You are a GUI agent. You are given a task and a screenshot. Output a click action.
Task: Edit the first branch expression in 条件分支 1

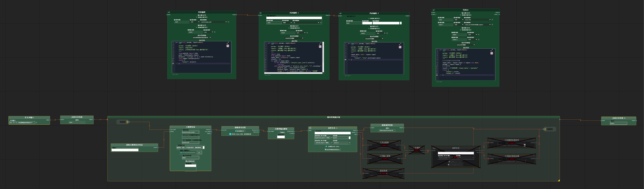click(331, 138)
